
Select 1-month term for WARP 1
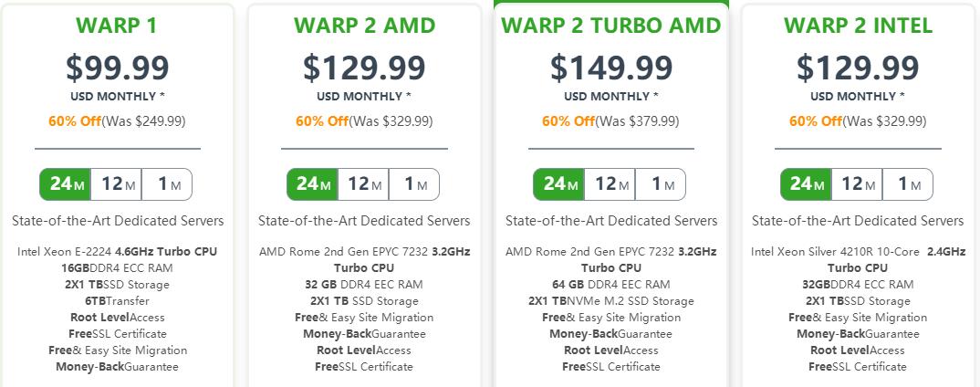pyautogui.click(x=168, y=184)
